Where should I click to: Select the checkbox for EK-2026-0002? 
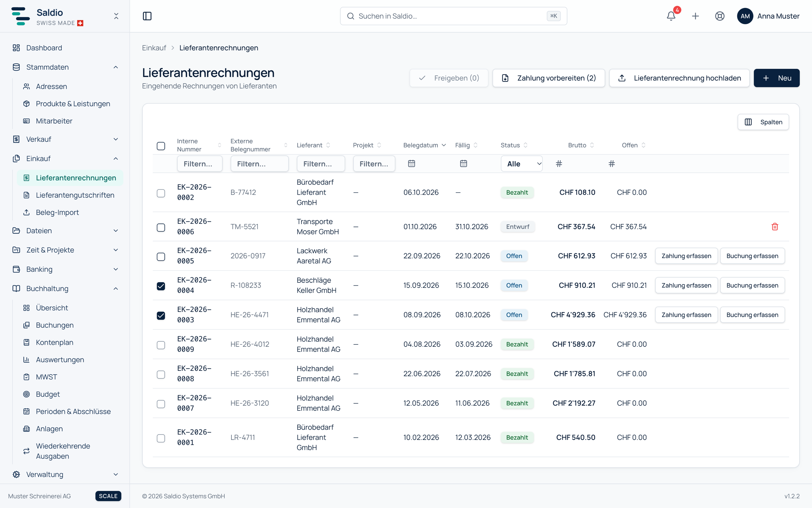161,193
